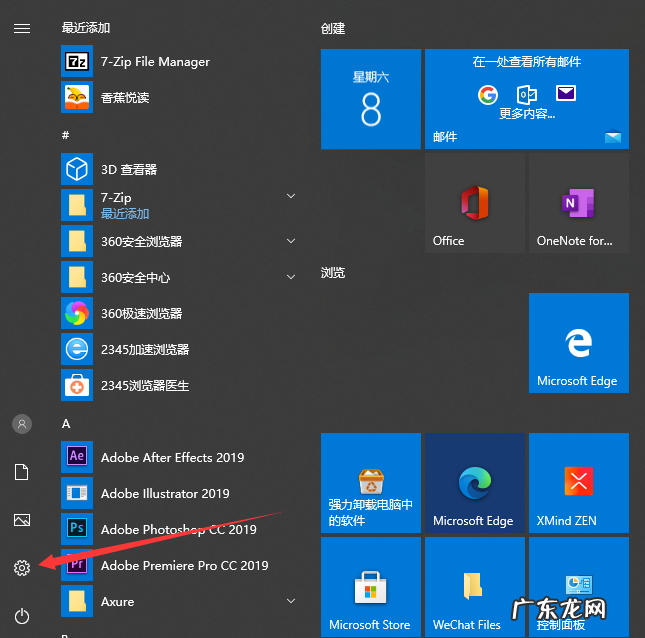The height and width of the screenshot is (638, 645).
Task: Open Settings gear in sidebar
Action: tap(22, 568)
